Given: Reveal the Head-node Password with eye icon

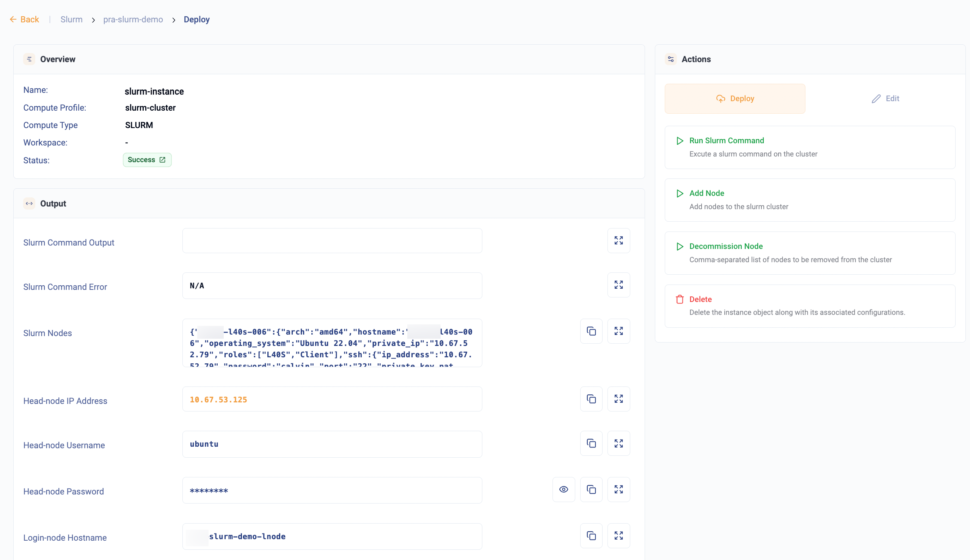Looking at the screenshot, I should click(563, 489).
